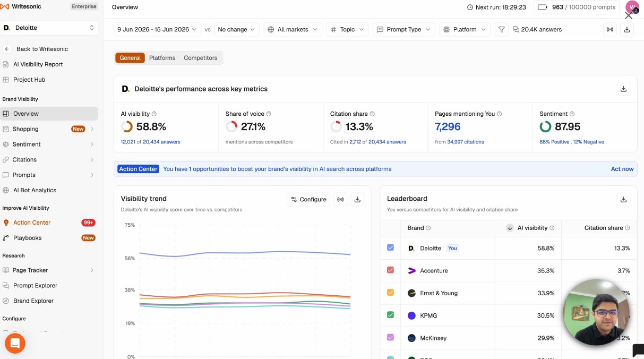Screen dimensions: 644x359
Task: Expand the Prompts sidebar item
Action: click(92, 175)
